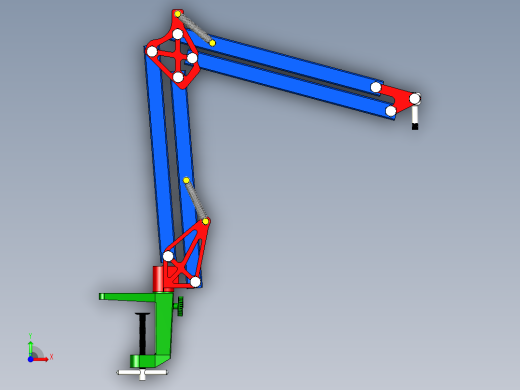Click the green knurled thumb knob on clamp
520x390 pixels.
point(180,306)
